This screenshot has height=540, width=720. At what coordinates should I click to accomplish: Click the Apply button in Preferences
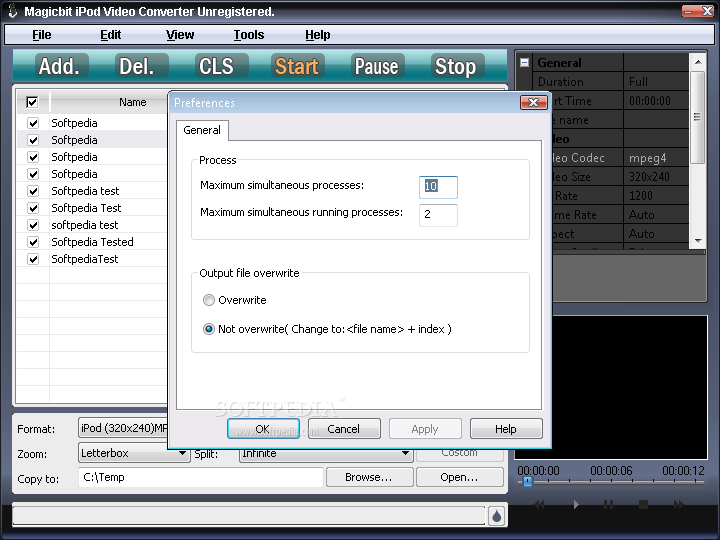[x=425, y=429]
